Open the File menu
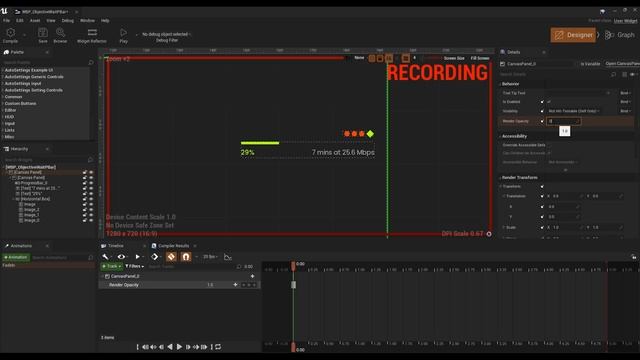Screen dimensions: 640x360 pyautogui.click(x=7, y=20)
